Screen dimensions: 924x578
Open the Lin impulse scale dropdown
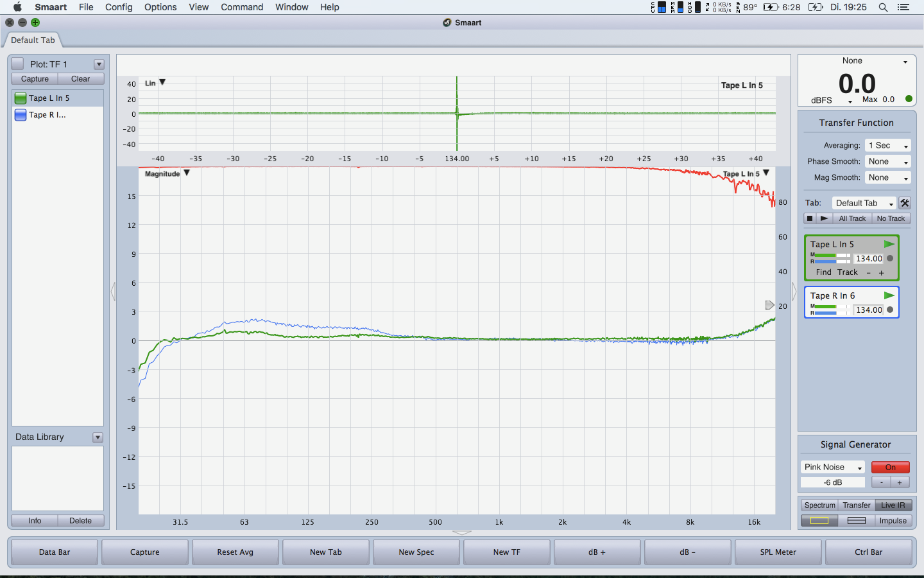point(162,82)
